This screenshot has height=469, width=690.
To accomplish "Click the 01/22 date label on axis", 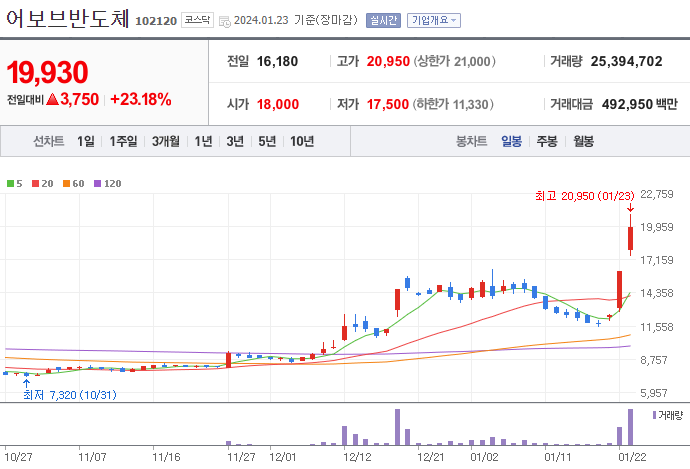I will pos(632,457).
